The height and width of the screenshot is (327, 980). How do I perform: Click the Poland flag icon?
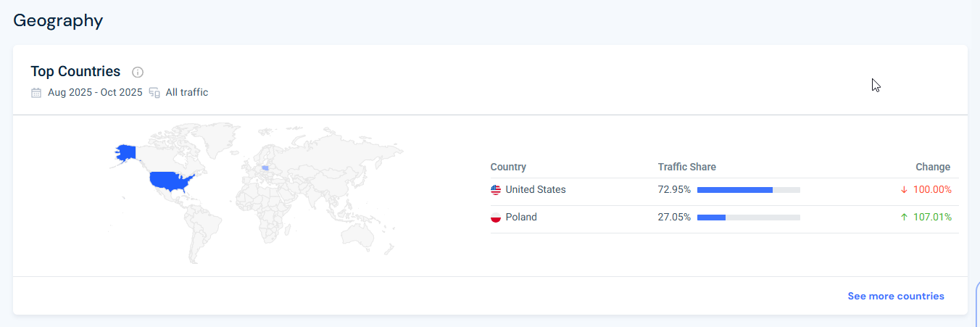[x=496, y=218]
